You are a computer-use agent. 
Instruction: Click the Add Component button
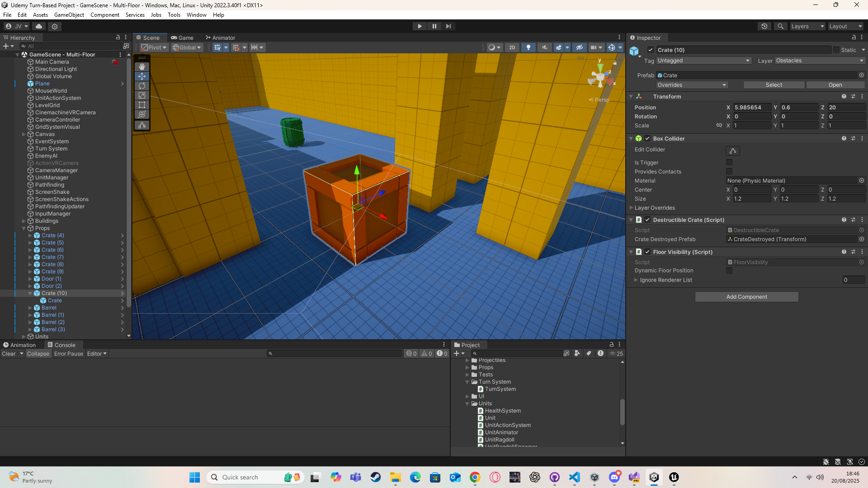746,297
